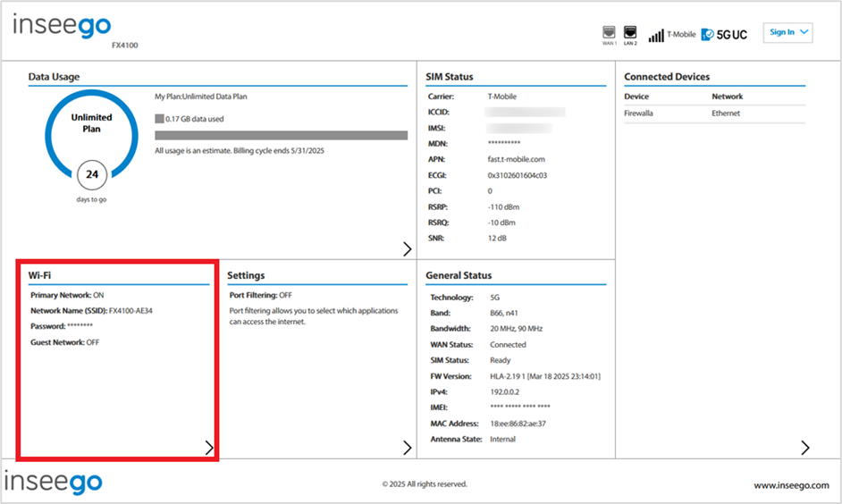
Task: Click the masked Wi-Fi Password value
Action: coord(80,325)
